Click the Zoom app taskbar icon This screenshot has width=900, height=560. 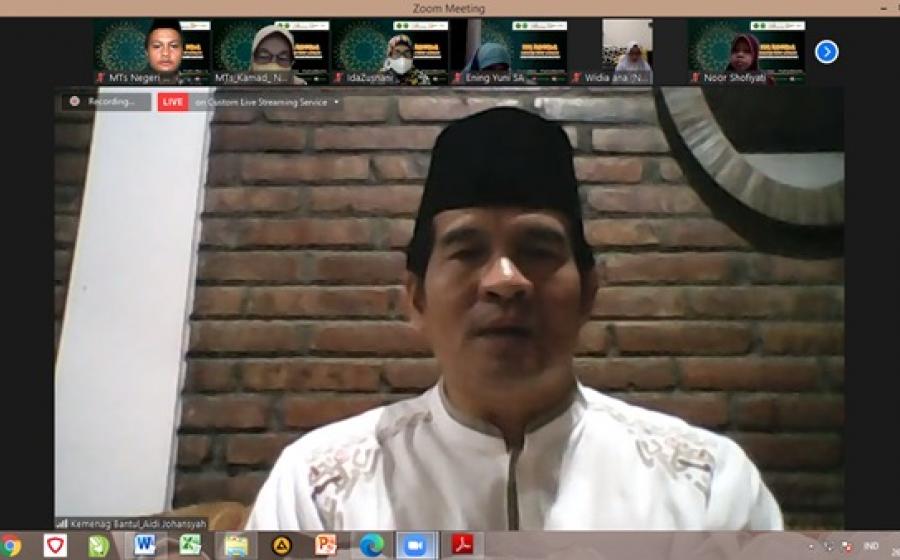pos(415,546)
